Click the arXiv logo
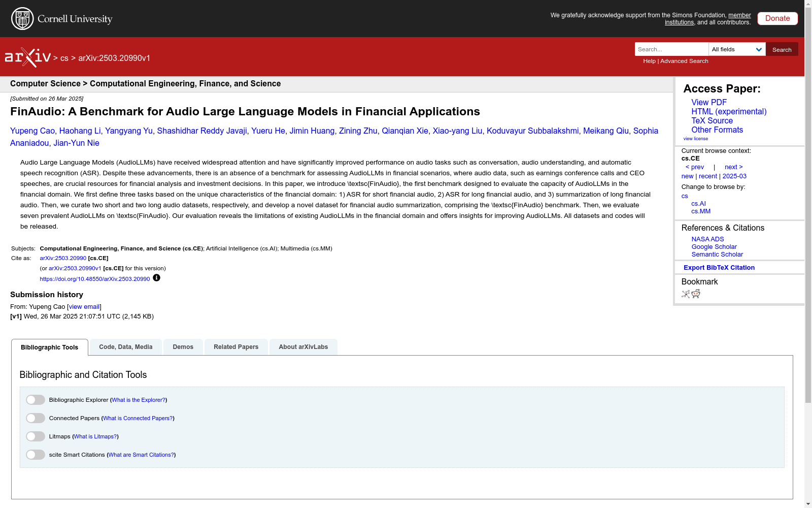This screenshot has width=812, height=508. 28,57
